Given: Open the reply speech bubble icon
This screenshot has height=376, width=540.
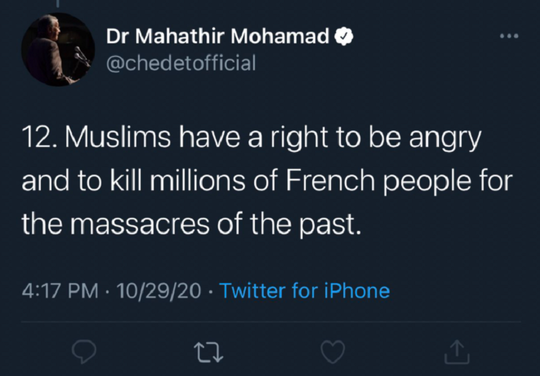Looking at the screenshot, I should pos(84,352).
